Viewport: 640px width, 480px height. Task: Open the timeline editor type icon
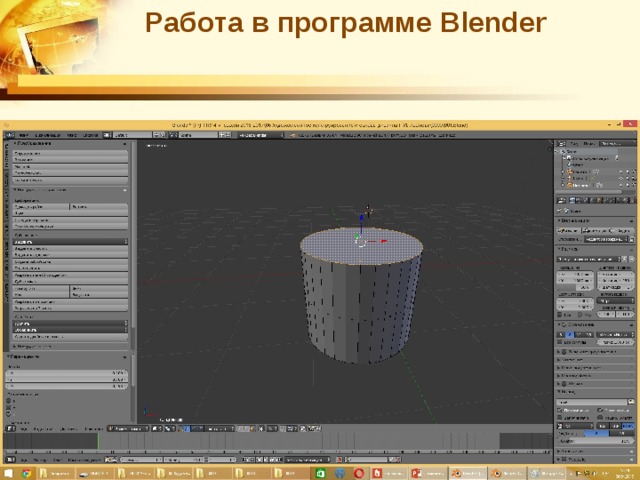[11, 460]
